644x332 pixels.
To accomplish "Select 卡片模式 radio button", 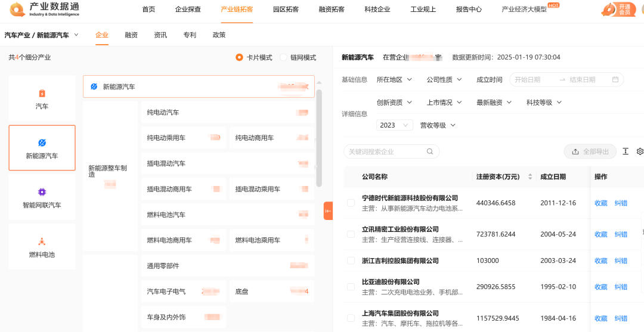I will tap(239, 57).
